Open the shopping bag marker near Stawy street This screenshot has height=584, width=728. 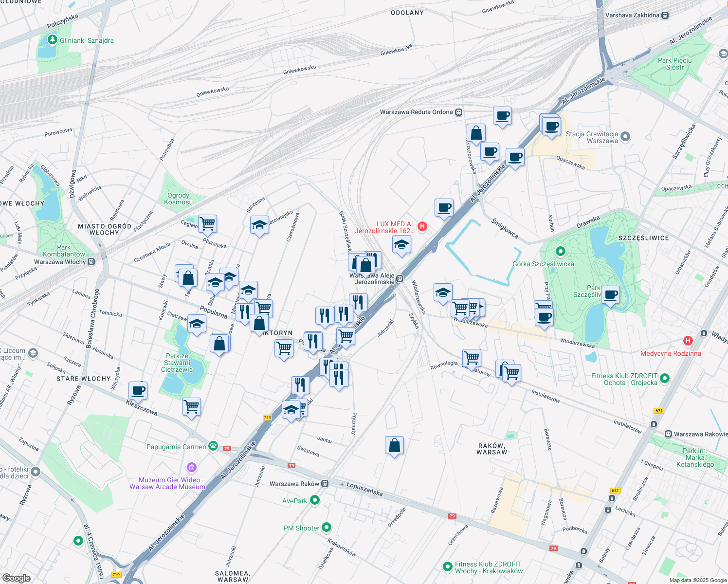[188, 279]
